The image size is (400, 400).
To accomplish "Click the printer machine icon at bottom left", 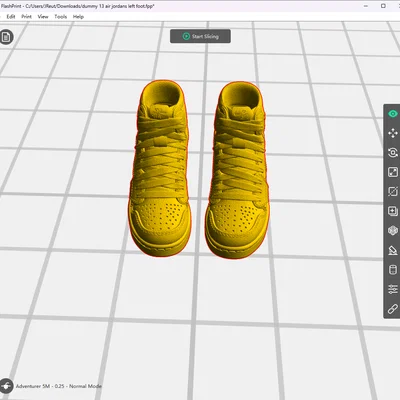I will pos(6,386).
